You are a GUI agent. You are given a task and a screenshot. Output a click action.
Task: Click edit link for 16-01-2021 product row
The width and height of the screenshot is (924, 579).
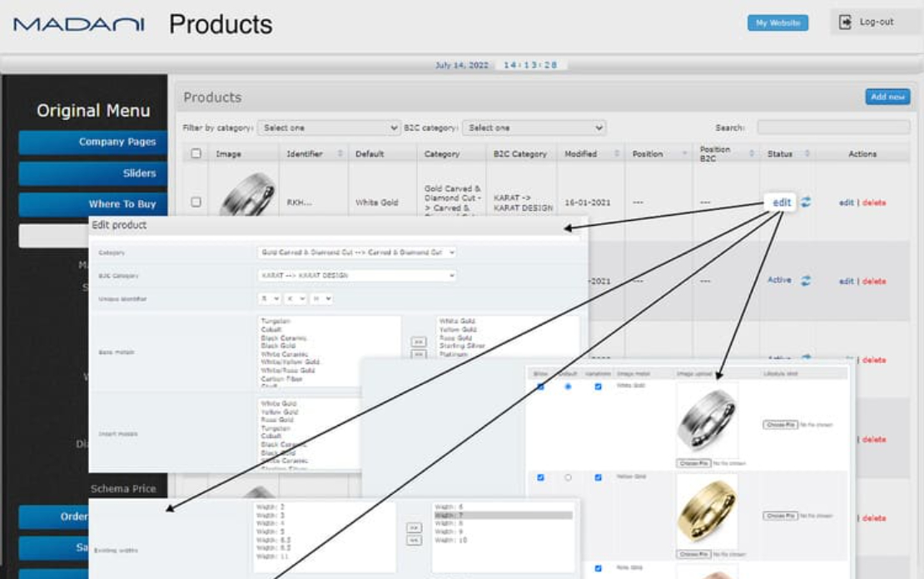847,202
